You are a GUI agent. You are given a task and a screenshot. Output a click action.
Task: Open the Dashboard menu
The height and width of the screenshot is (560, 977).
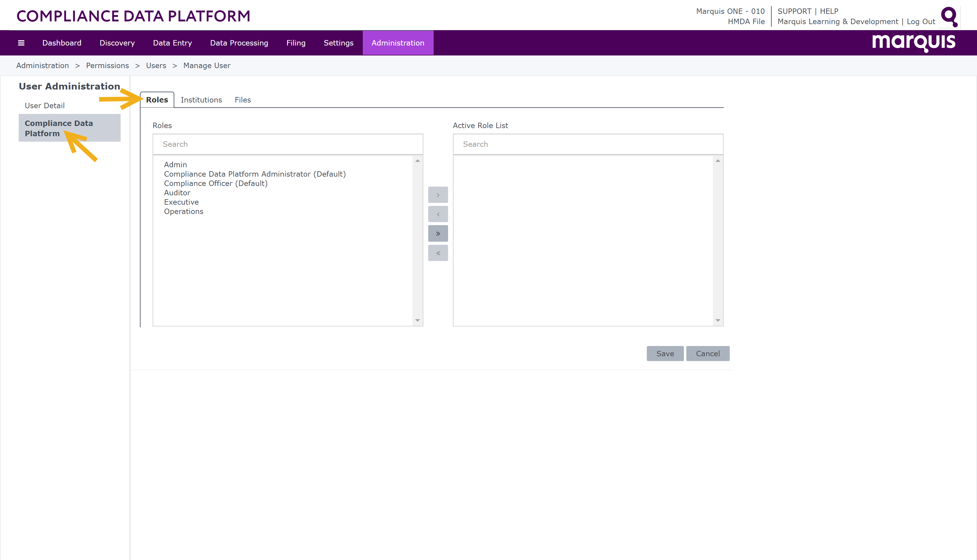62,43
